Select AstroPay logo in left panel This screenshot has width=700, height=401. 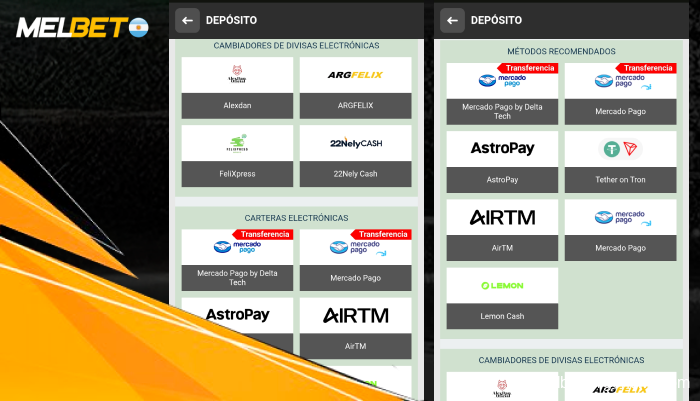coord(237,315)
